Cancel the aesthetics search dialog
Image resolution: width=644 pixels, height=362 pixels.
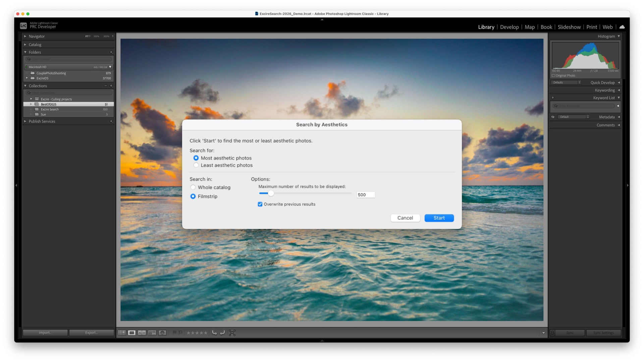405,218
